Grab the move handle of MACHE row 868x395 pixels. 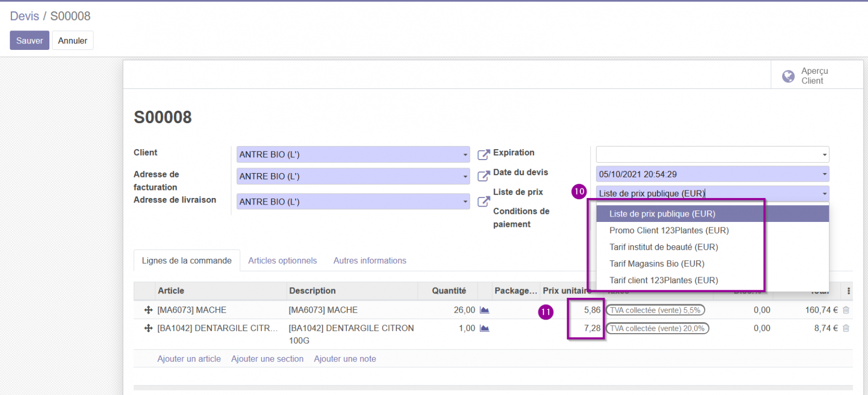[x=148, y=310]
